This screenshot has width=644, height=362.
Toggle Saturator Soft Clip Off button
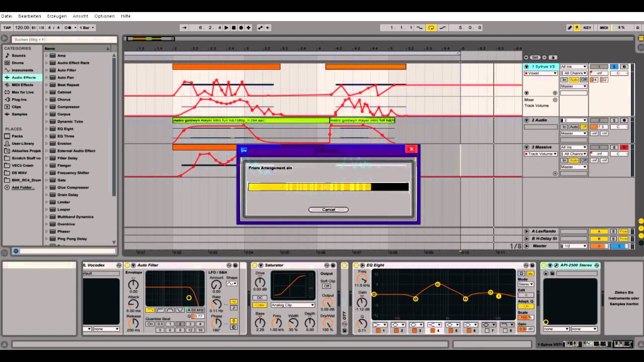327,287
